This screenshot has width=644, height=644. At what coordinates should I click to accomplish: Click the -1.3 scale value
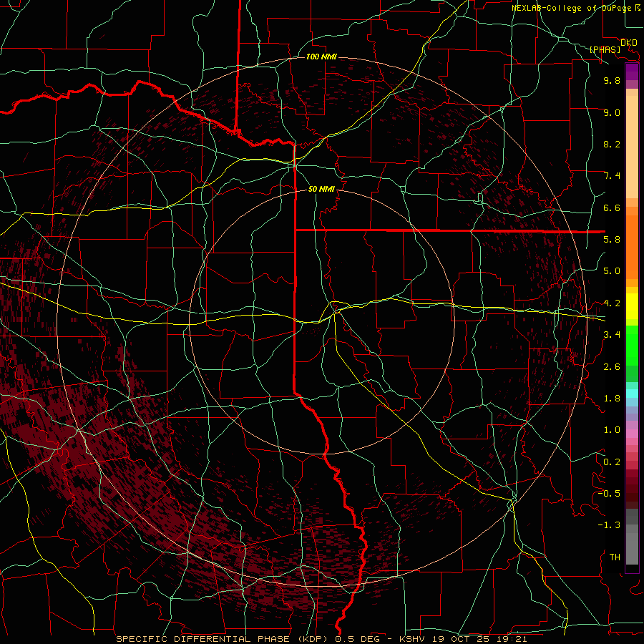coord(609,525)
